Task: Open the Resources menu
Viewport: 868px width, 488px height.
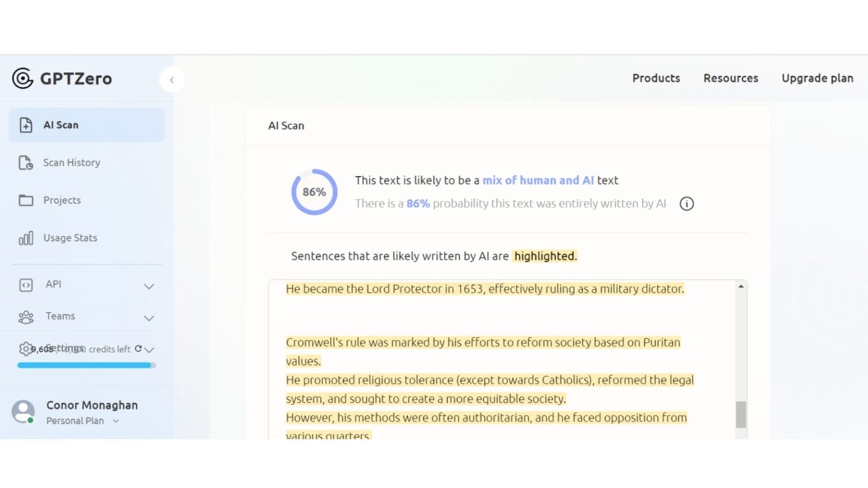Action: click(731, 78)
